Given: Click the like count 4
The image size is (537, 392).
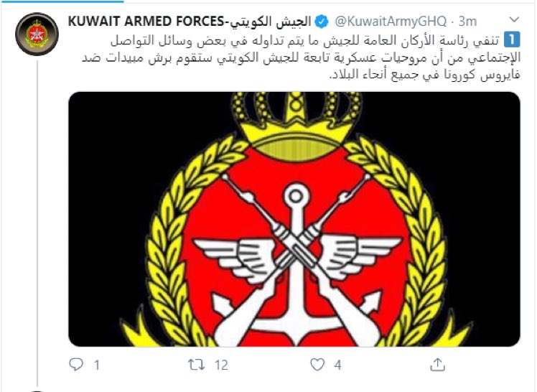Looking at the screenshot, I should point(337,365).
